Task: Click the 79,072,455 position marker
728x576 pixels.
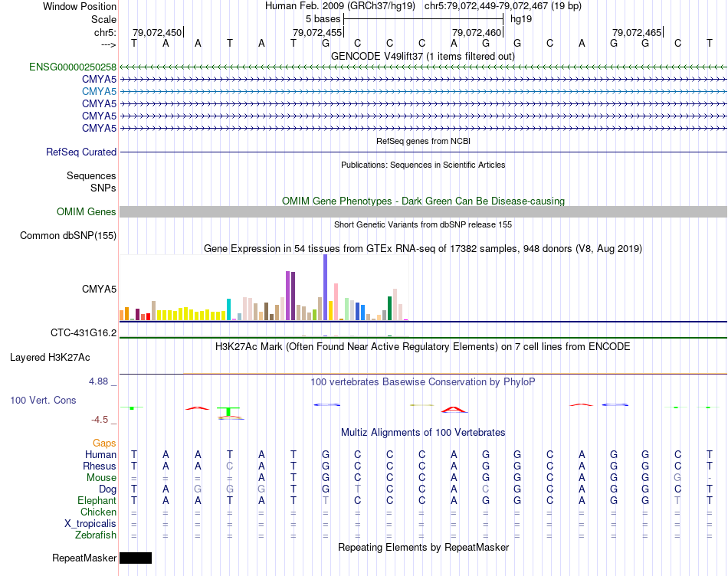Action: pos(317,32)
